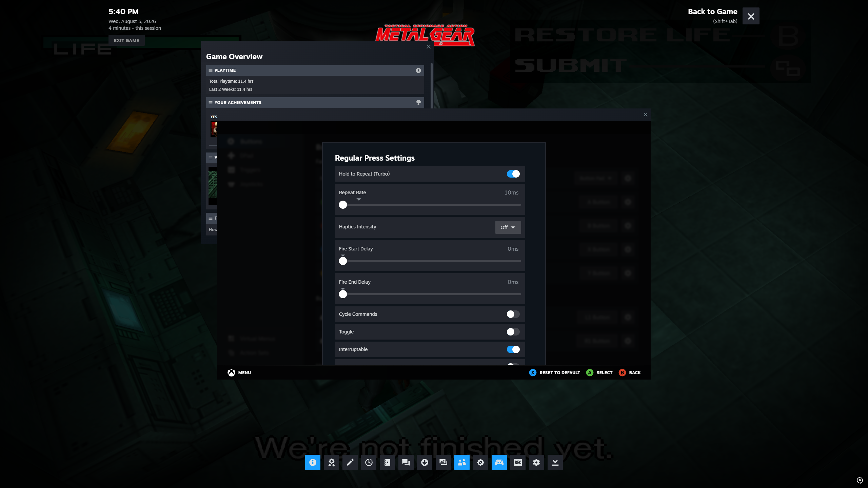Click the trophy icon in Your Achievements header
868x488 pixels.
pos(418,103)
